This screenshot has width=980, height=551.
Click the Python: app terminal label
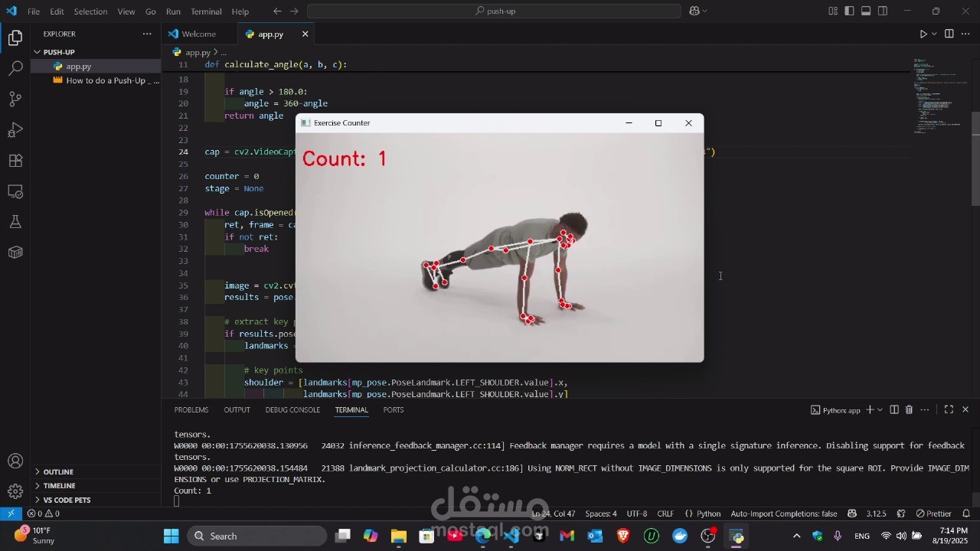[835, 410]
